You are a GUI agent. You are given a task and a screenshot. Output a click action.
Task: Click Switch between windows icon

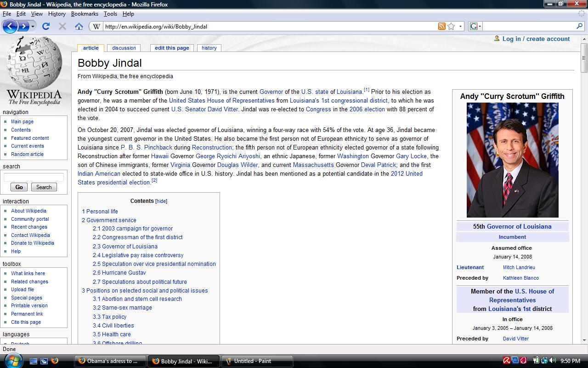point(44,361)
